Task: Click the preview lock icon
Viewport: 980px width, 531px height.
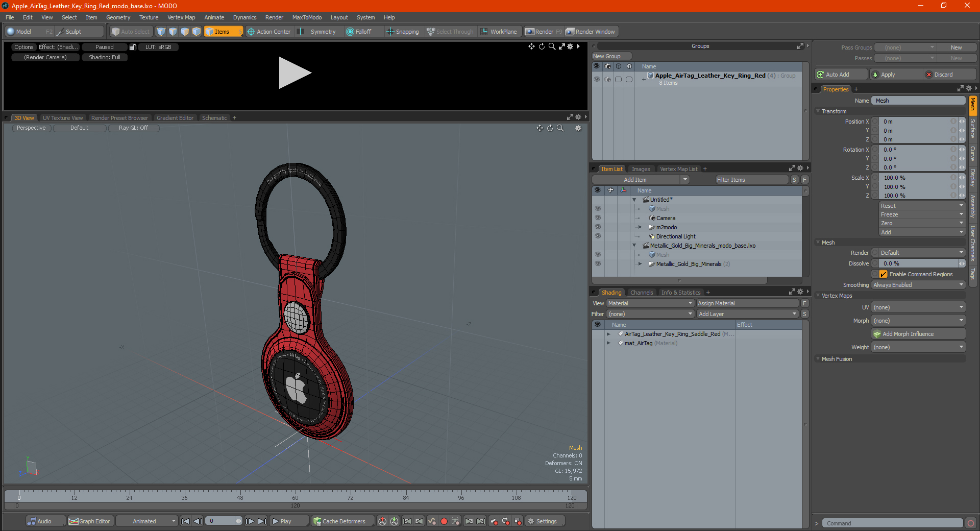Action: coord(133,47)
